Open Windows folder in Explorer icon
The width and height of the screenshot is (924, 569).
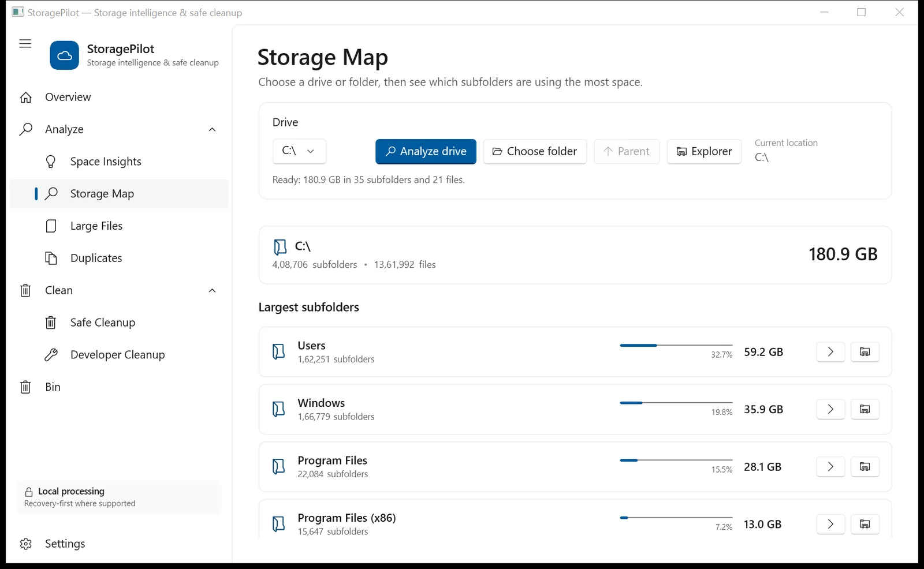click(x=865, y=409)
